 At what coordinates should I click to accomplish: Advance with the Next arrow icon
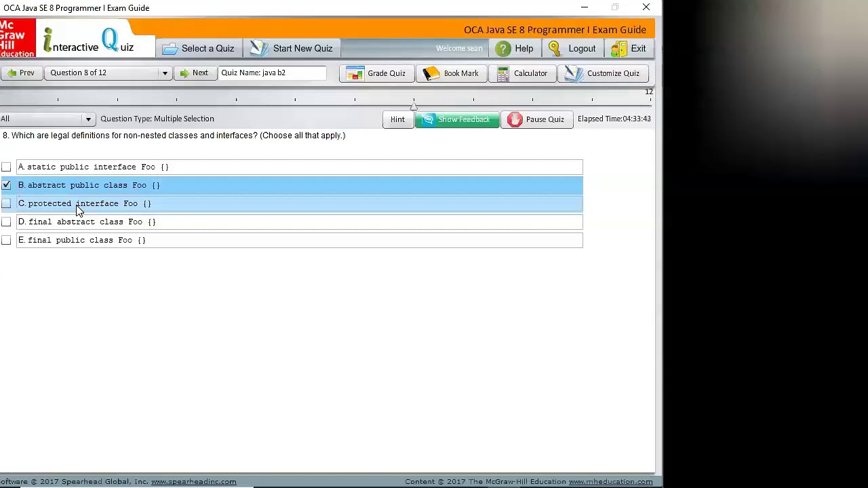[x=184, y=73]
